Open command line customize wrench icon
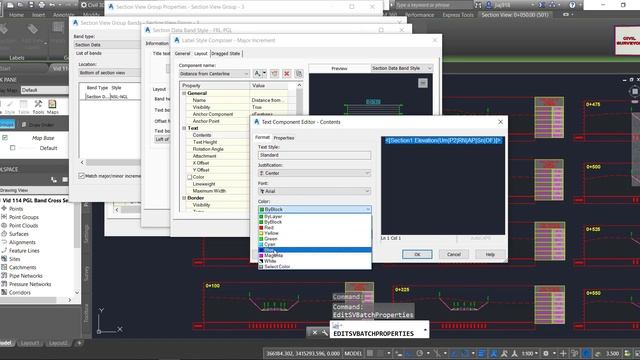 tap(324, 333)
